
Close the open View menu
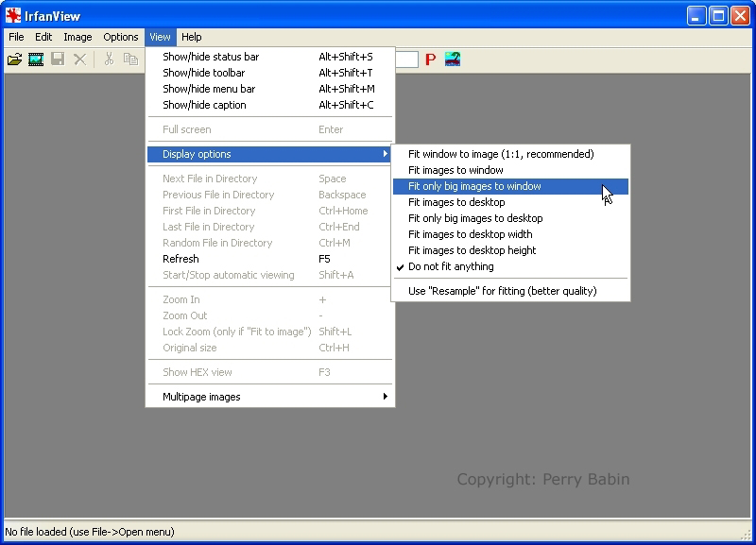pyautogui.click(x=160, y=37)
